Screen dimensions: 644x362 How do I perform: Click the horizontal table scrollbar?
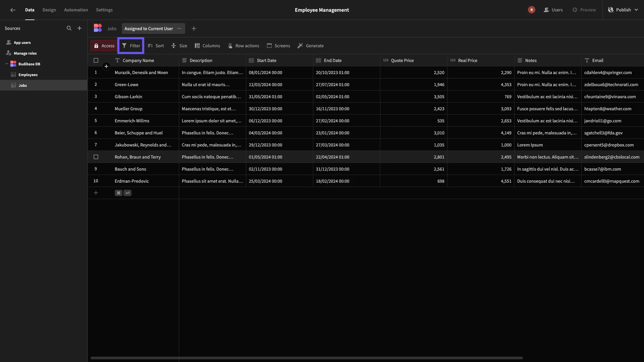307,358
